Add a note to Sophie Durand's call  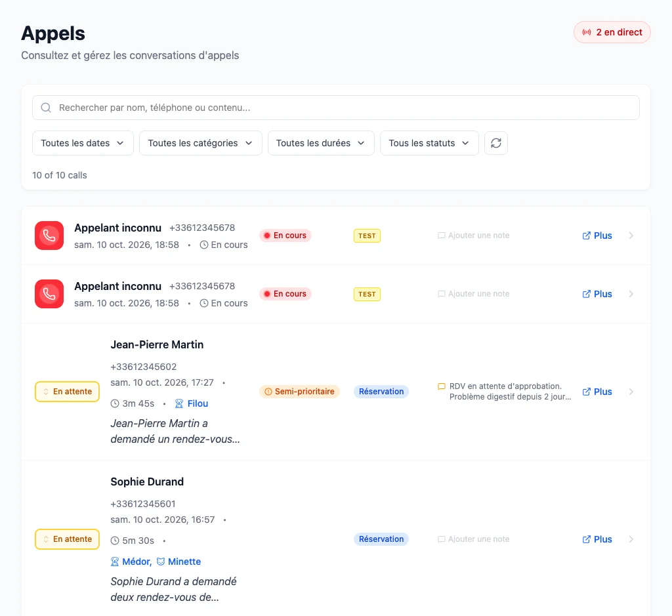click(x=474, y=539)
